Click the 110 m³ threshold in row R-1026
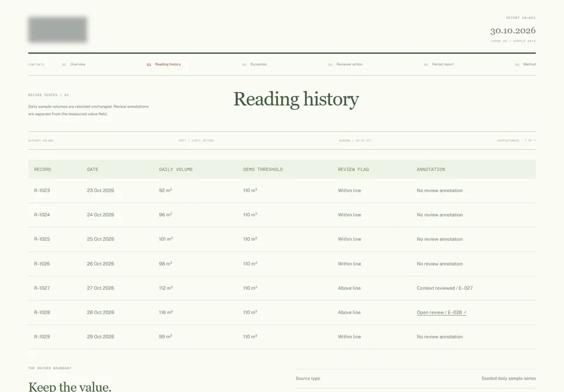 pyautogui.click(x=250, y=263)
